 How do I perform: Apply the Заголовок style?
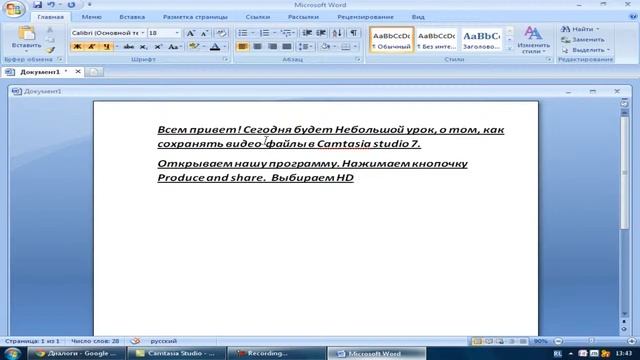coord(482,40)
